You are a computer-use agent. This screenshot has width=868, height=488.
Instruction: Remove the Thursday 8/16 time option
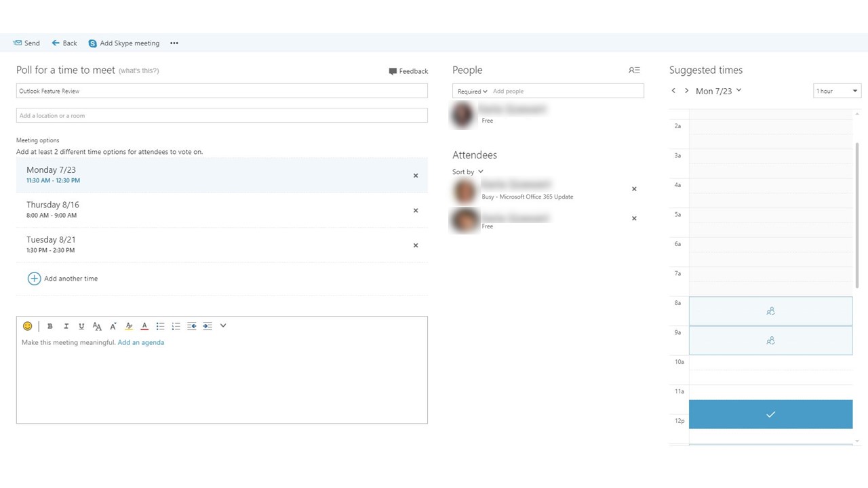[416, 211]
